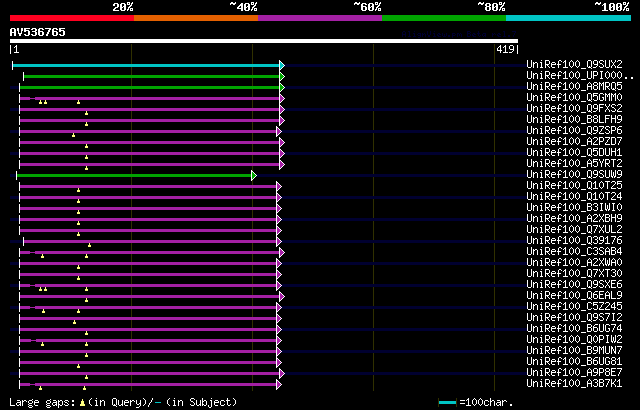Click the =100char. scale legend text
The image size is (640, 410).
click(486, 402)
